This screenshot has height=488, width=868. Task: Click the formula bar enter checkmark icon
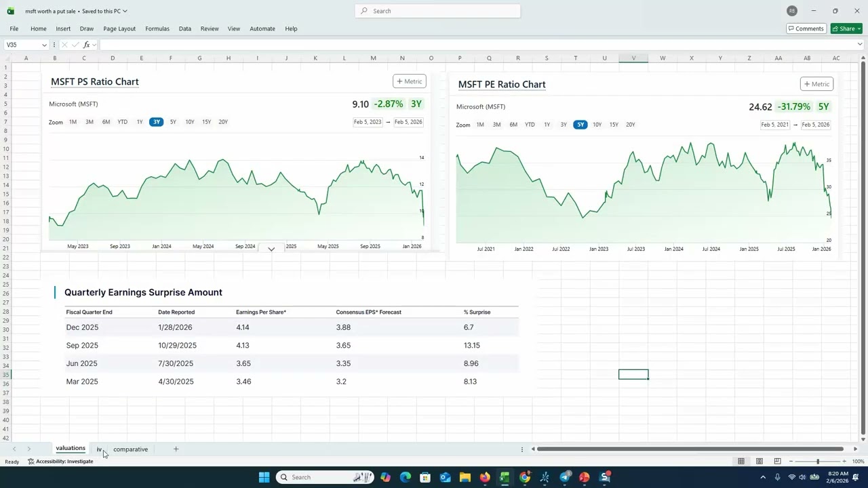75,45
